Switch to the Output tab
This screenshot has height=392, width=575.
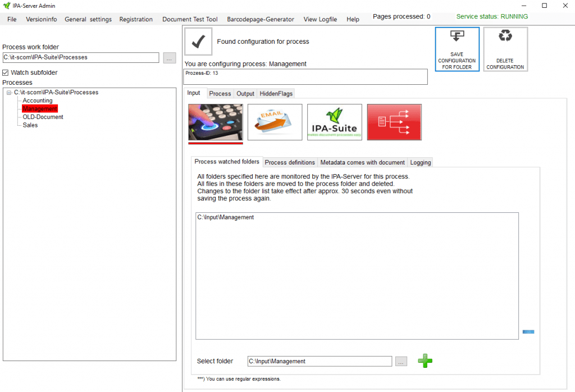point(245,94)
